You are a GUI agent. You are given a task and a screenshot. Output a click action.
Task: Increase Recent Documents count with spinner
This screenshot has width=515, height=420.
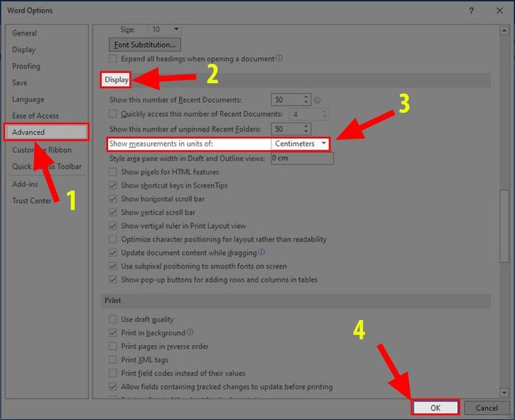[306, 97]
